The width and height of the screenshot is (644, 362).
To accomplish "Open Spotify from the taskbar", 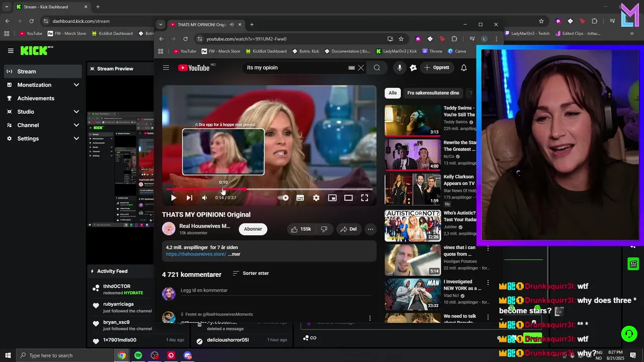I will (x=138, y=355).
